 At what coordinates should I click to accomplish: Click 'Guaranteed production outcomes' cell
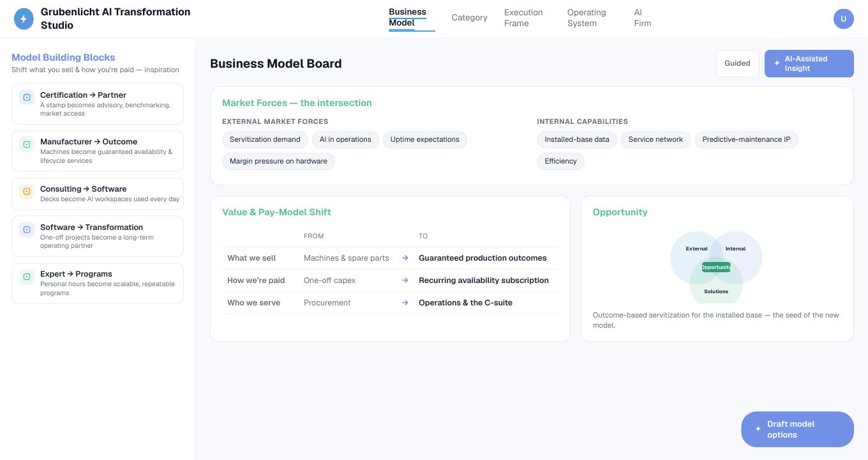tap(483, 258)
